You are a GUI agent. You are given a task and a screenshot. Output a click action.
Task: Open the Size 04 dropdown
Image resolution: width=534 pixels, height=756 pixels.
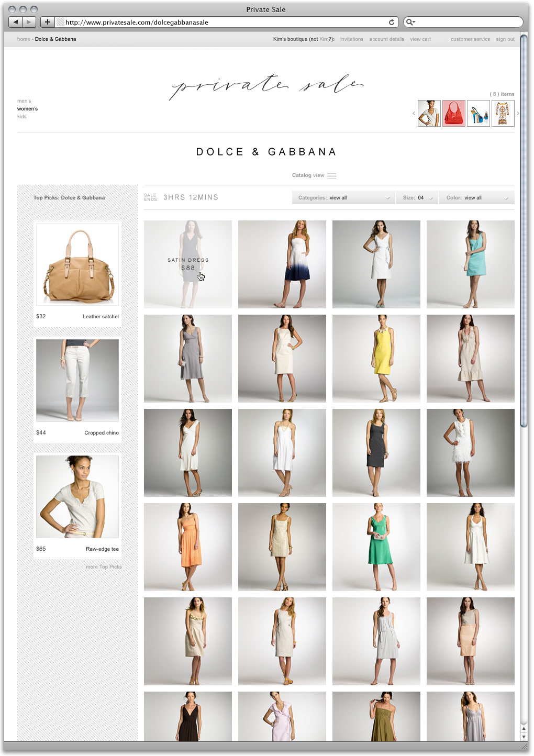(x=417, y=198)
